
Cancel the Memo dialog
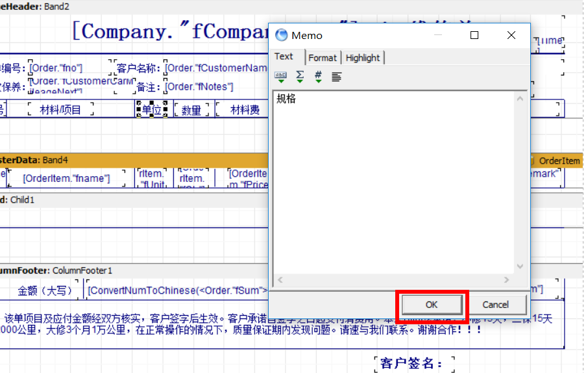(495, 305)
